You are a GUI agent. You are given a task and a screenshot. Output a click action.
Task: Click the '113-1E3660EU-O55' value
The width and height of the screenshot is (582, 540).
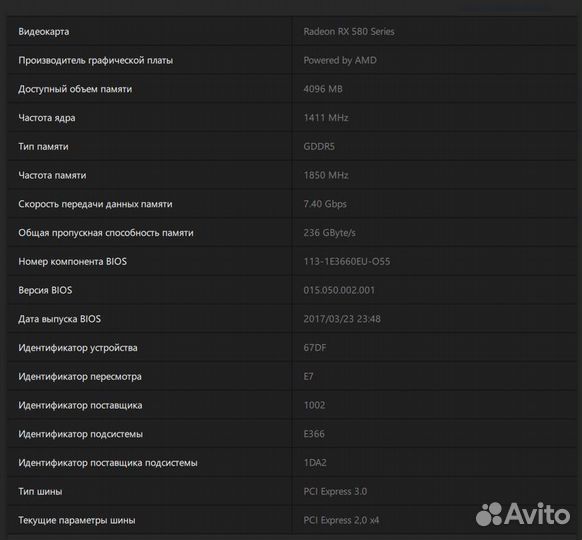point(347,262)
